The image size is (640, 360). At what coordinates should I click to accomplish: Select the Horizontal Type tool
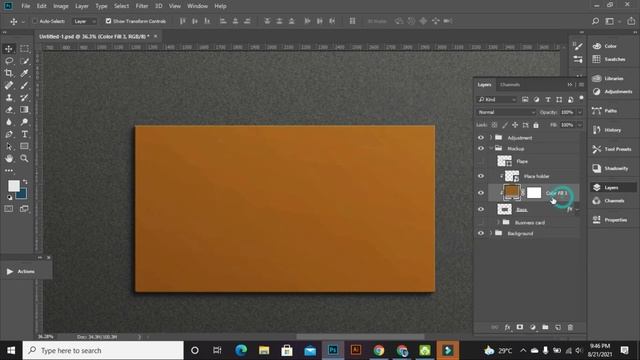[x=24, y=134]
